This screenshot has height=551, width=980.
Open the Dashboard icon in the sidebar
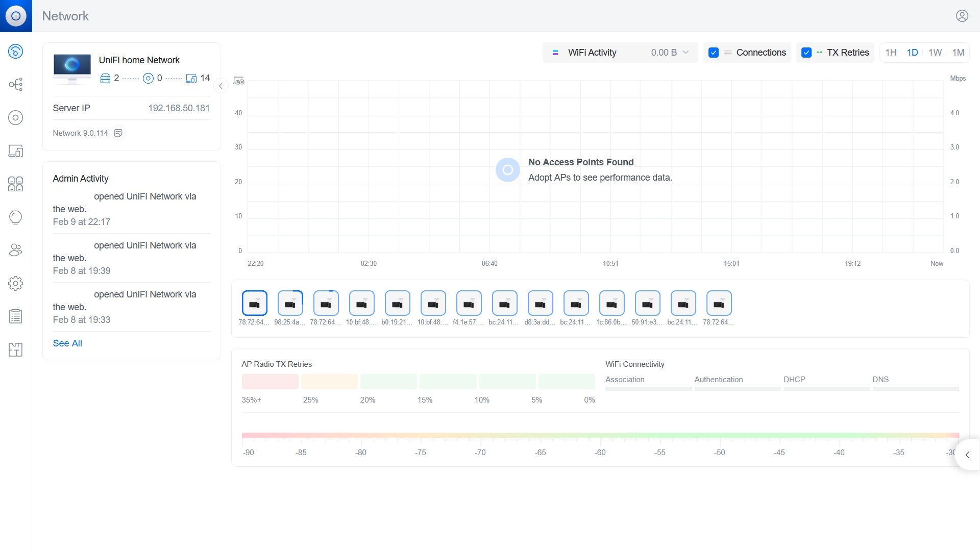16,51
